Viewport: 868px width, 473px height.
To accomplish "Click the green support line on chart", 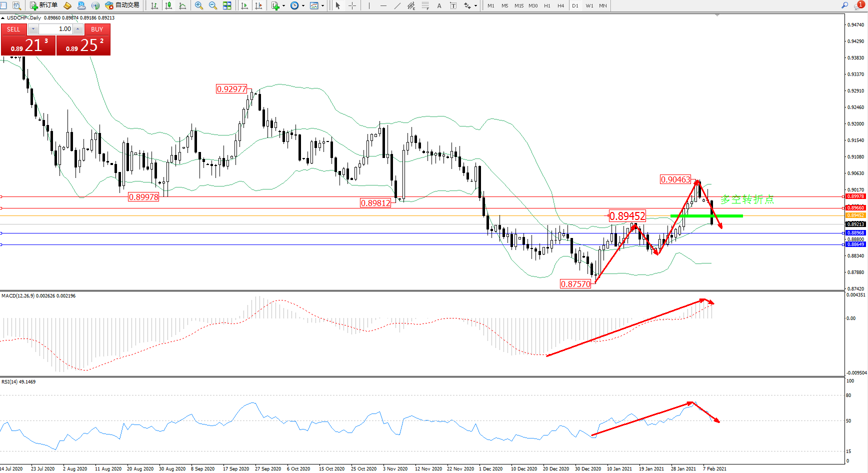I will point(706,216).
